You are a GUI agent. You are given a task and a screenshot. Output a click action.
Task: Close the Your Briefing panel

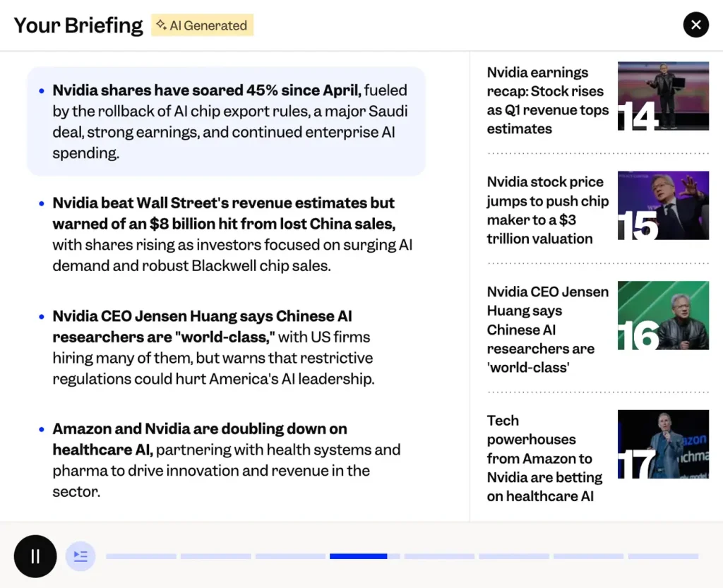695,25
